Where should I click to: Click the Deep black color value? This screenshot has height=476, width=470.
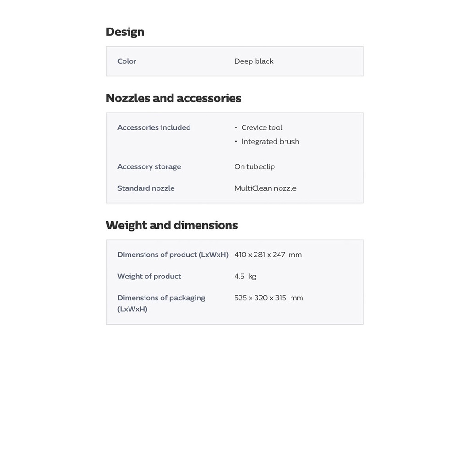(254, 61)
